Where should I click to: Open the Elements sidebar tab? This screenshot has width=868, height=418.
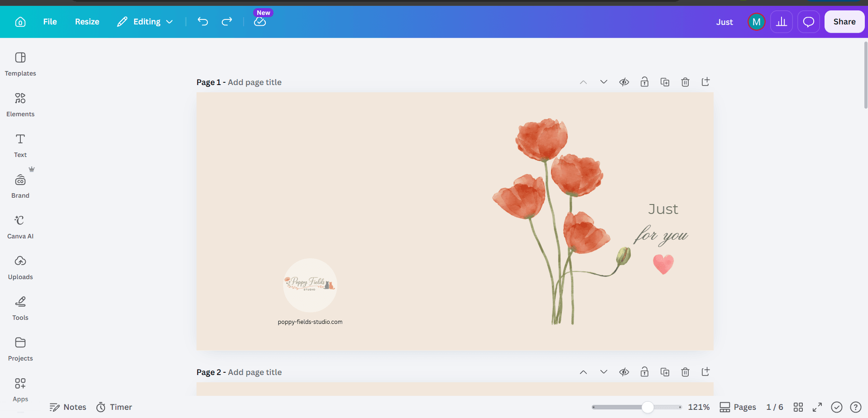pos(20,105)
